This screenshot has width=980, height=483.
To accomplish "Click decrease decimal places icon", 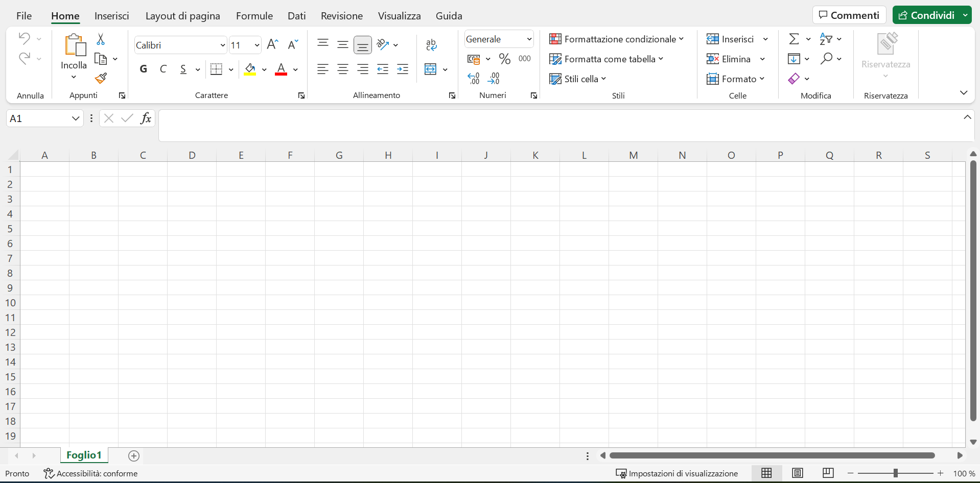I will [x=494, y=78].
